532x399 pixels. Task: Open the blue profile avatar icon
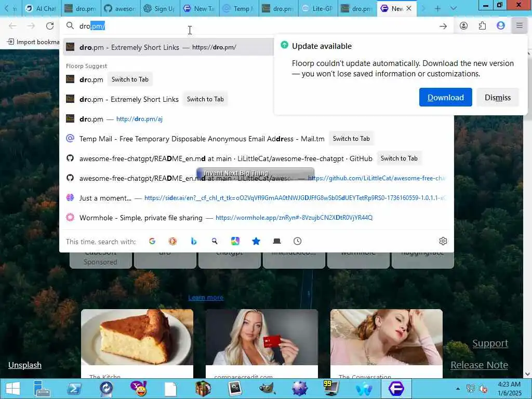click(501, 26)
